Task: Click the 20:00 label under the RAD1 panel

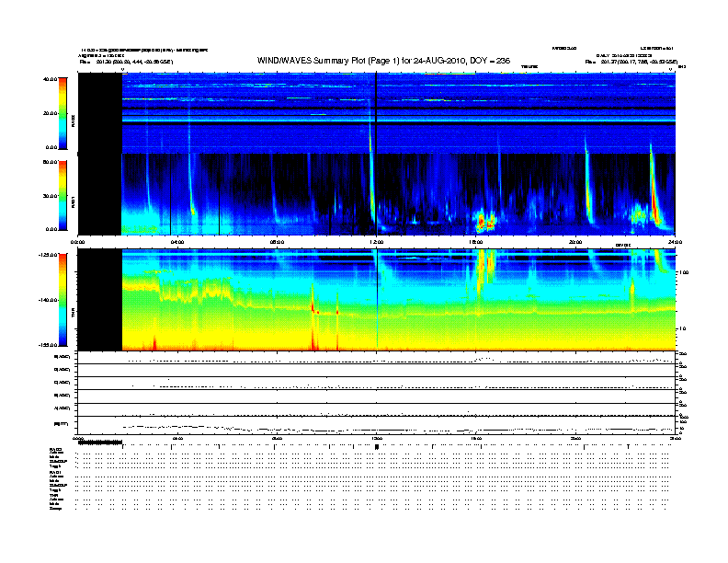Action: tap(575, 242)
